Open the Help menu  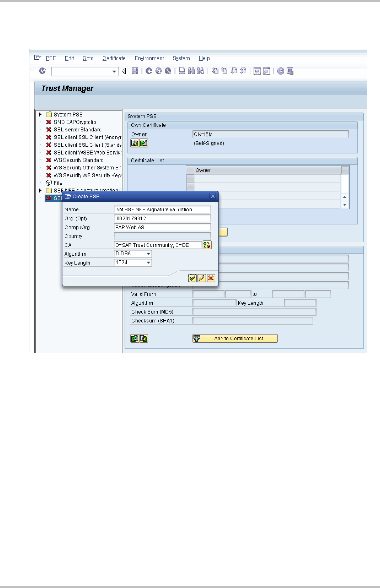pyautogui.click(x=204, y=58)
